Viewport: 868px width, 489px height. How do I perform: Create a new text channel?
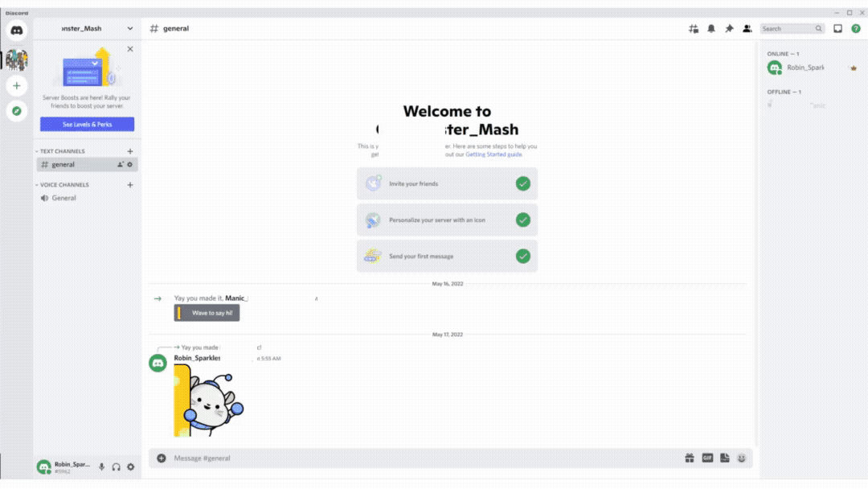130,151
